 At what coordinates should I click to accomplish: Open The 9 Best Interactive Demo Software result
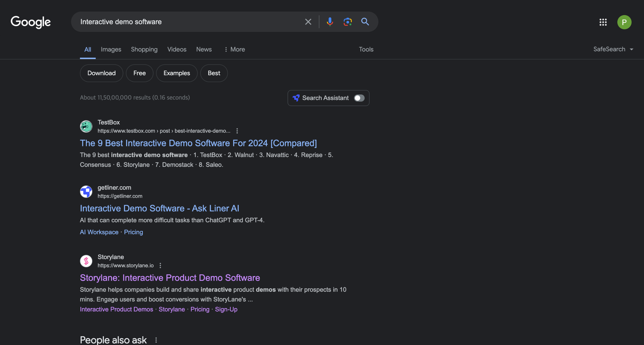click(x=198, y=143)
